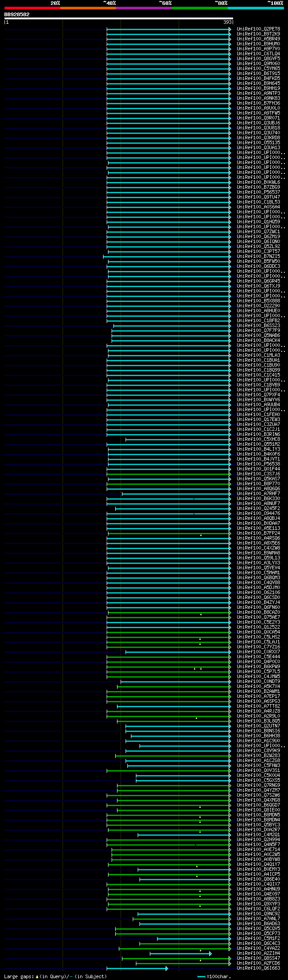Select UniRef100_A7RHF7 label
The width and height of the screenshot is (288, 980).
258,494
